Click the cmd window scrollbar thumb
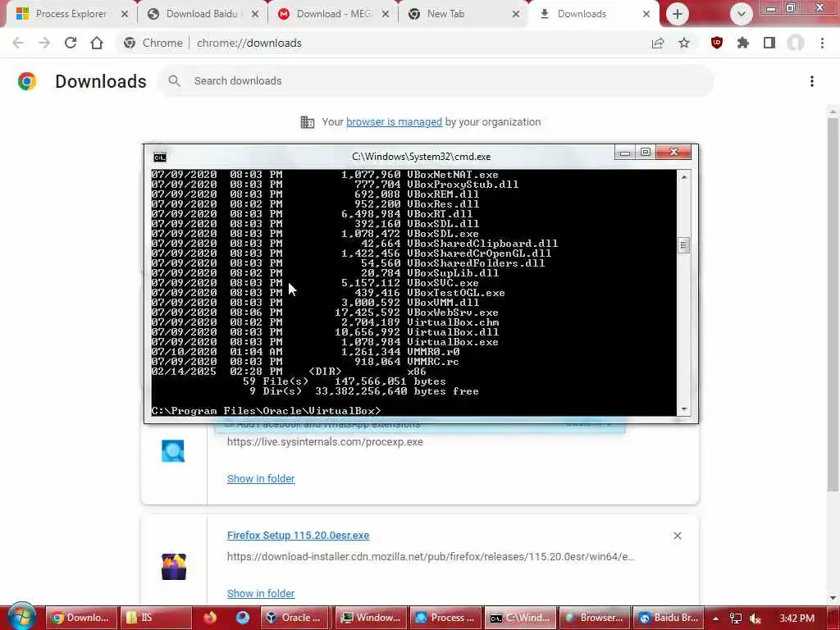This screenshot has height=630, width=840. coord(683,245)
